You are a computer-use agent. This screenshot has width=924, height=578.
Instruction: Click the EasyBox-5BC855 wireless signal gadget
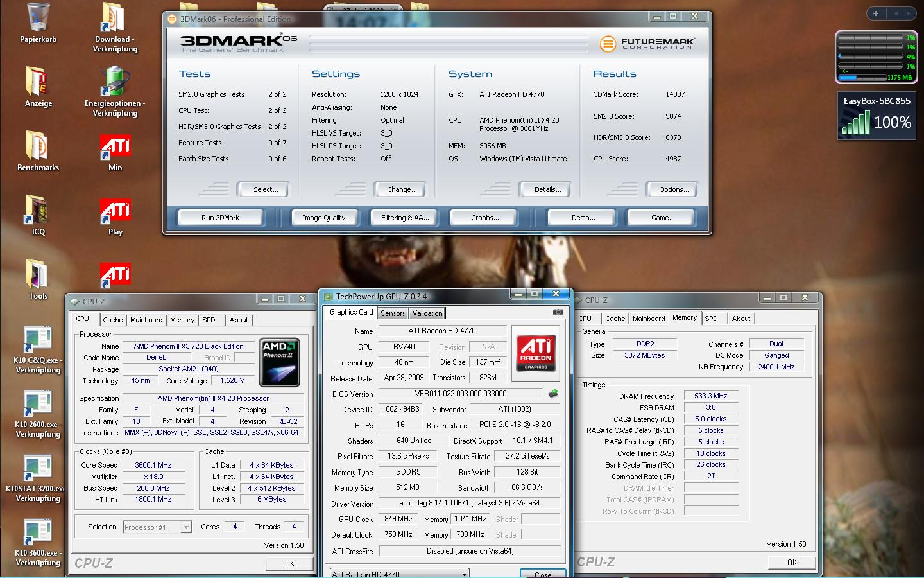click(877, 116)
